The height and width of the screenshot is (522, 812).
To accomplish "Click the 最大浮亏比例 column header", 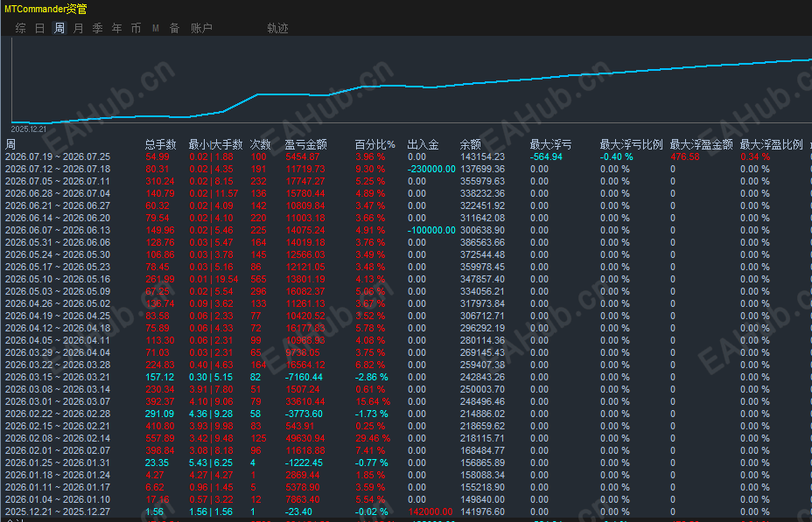I will 631,144.
